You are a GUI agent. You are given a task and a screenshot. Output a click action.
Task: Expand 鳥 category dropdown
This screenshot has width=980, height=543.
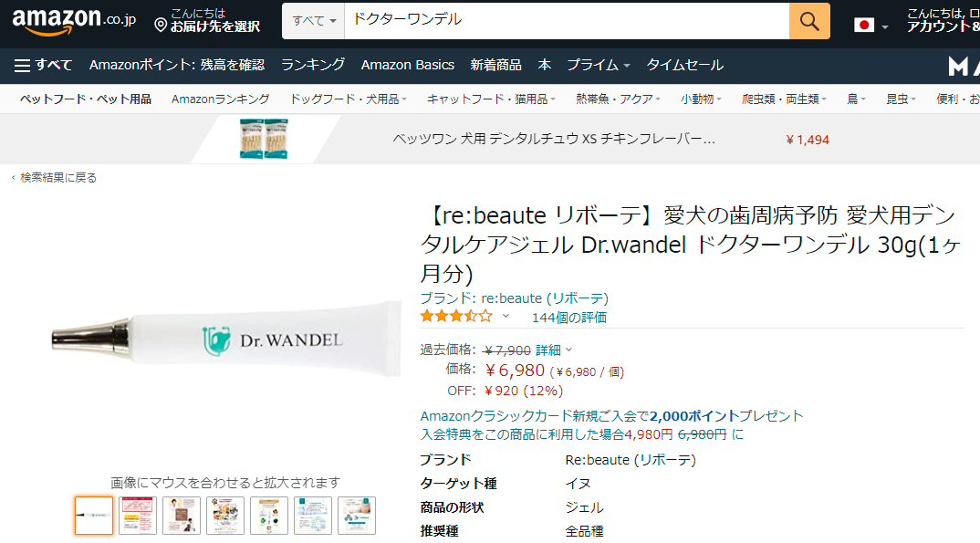pyautogui.click(x=856, y=99)
